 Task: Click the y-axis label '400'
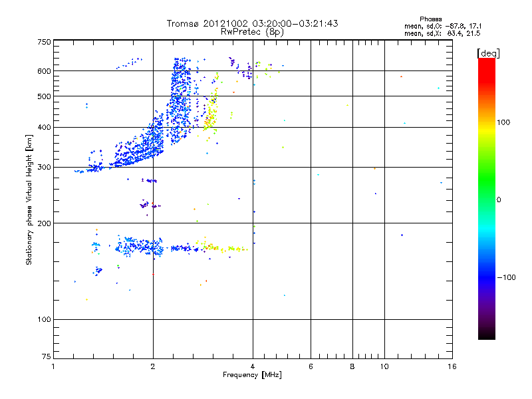[45, 128]
